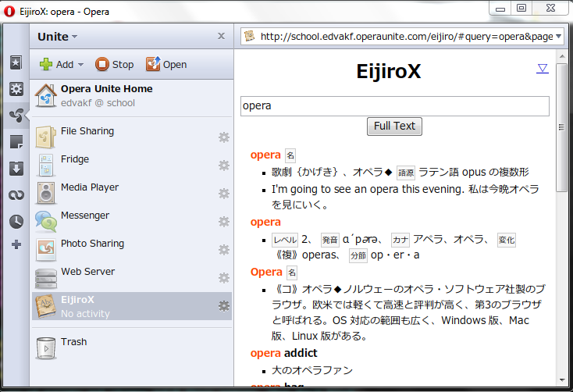Click the Open service toolbar button
Screen dimensions: 573x392
166,64
